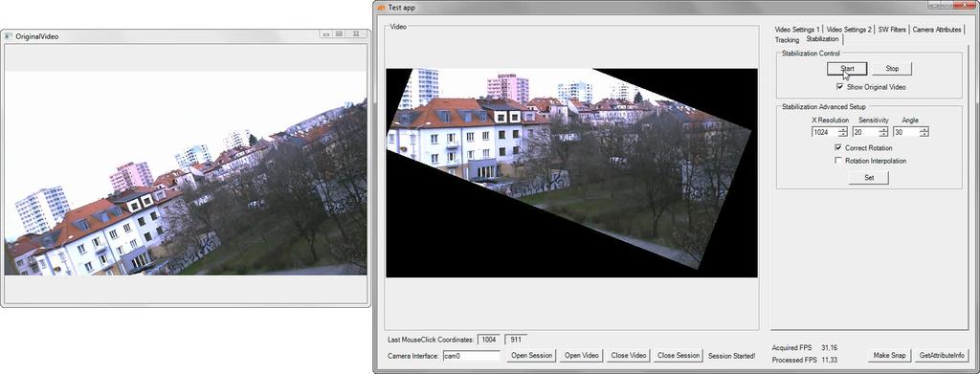Viewport: 980px width, 374px height.
Task: Click the GetAttributeInfo button
Action: pyautogui.click(x=942, y=355)
